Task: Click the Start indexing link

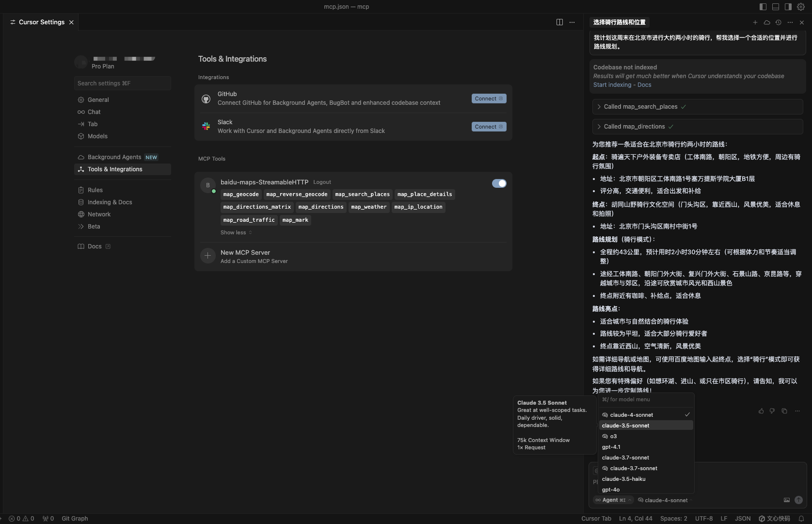Action: point(612,85)
